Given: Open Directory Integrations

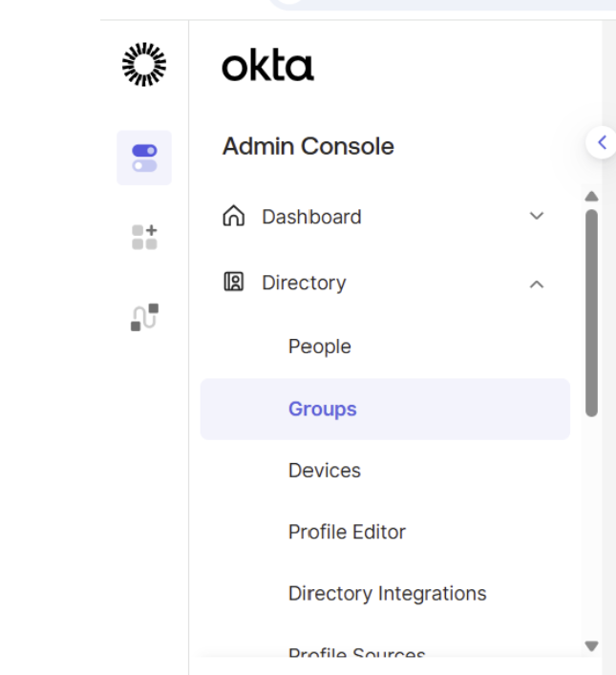Looking at the screenshot, I should tap(387, 594).
